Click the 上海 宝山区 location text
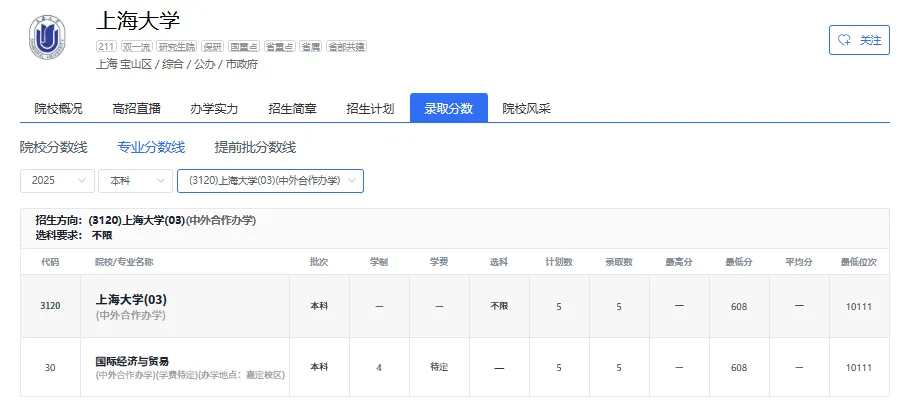 click(x=123, y=65)
